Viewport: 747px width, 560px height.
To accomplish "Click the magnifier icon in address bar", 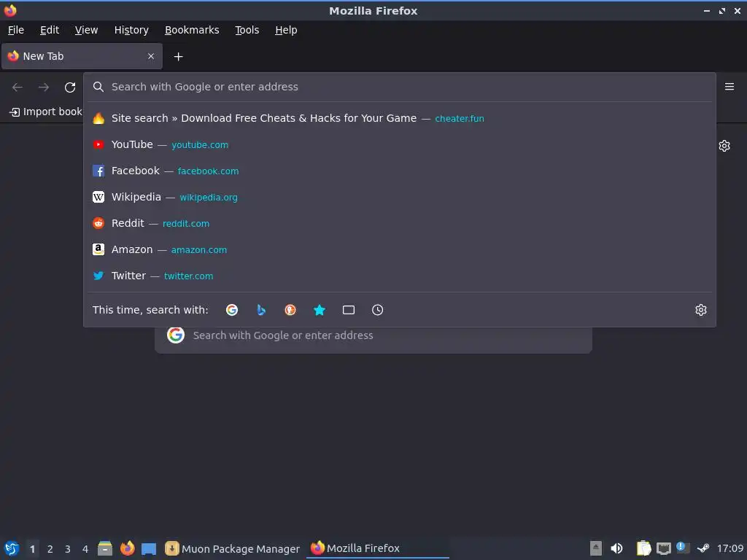I will point(98,87).
